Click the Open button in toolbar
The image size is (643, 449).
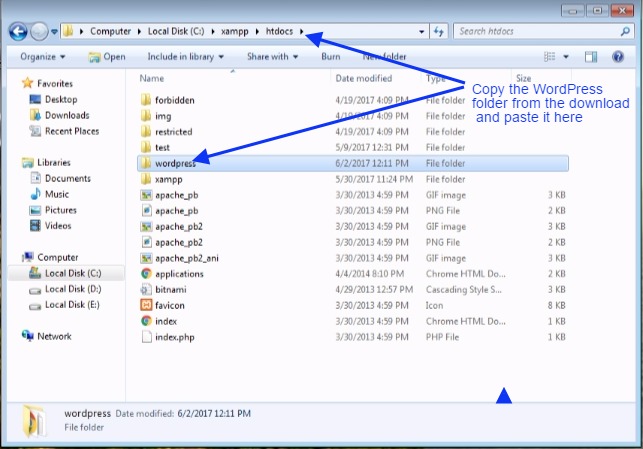click(106, 57)
